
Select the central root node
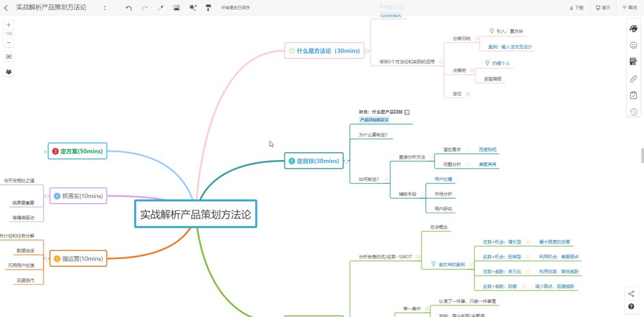pos(196,214)
